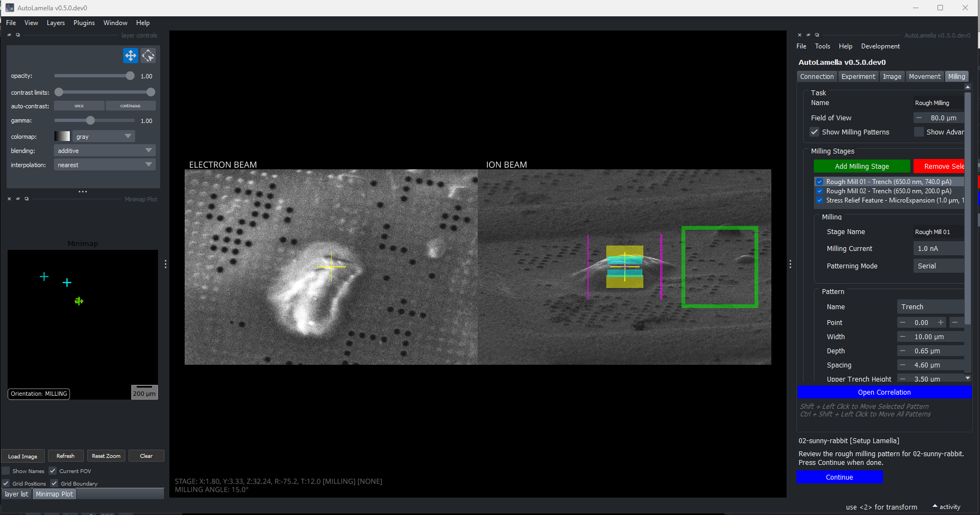Close the Minimap Plot panel with its X icon

click(9, 199)
